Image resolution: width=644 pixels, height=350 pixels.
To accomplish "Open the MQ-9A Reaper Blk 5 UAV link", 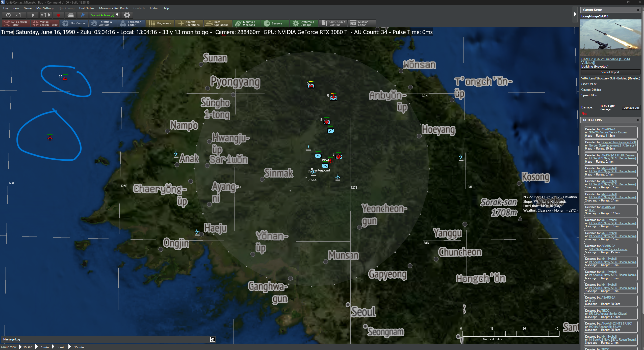I will (605, 327).
